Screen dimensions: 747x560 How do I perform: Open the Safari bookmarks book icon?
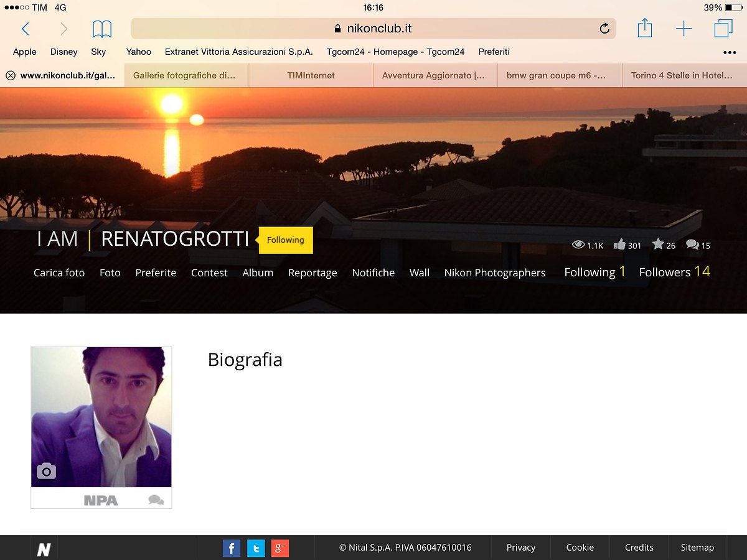[x=102, y=29]
